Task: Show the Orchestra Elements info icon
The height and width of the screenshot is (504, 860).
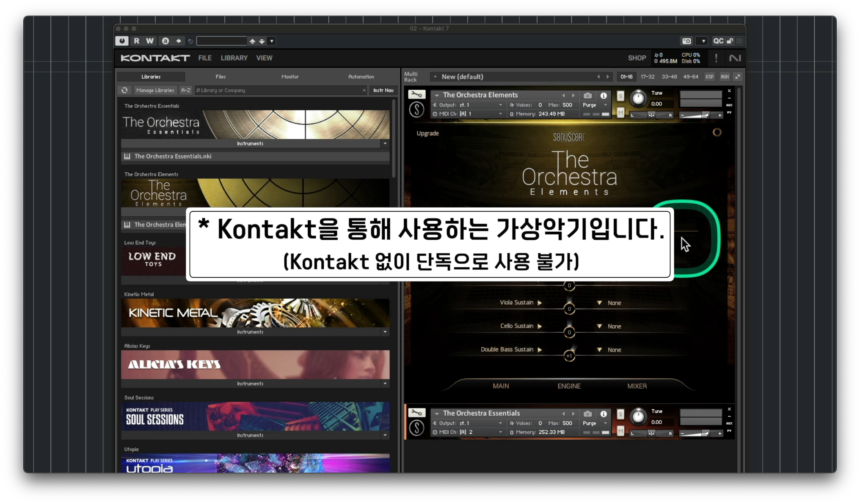Action: (604, 96)
